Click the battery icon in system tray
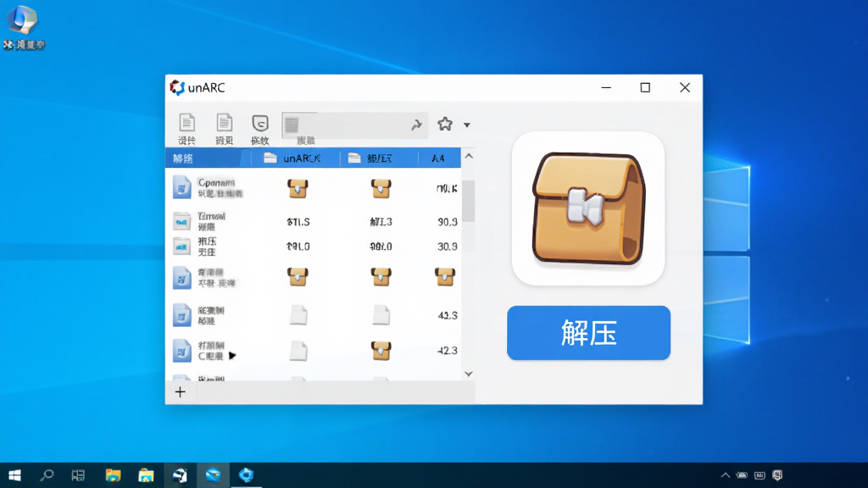Screen dimensions: 868x488 click(x=743, y=475)
